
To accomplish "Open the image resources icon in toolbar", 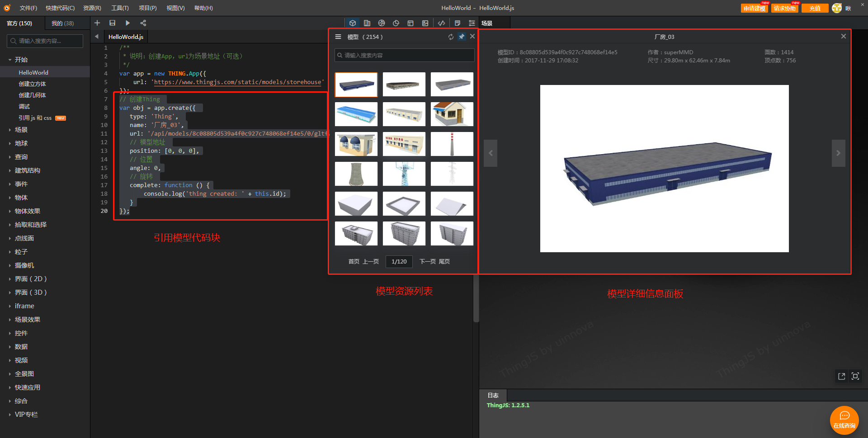I will click(425, 23).
